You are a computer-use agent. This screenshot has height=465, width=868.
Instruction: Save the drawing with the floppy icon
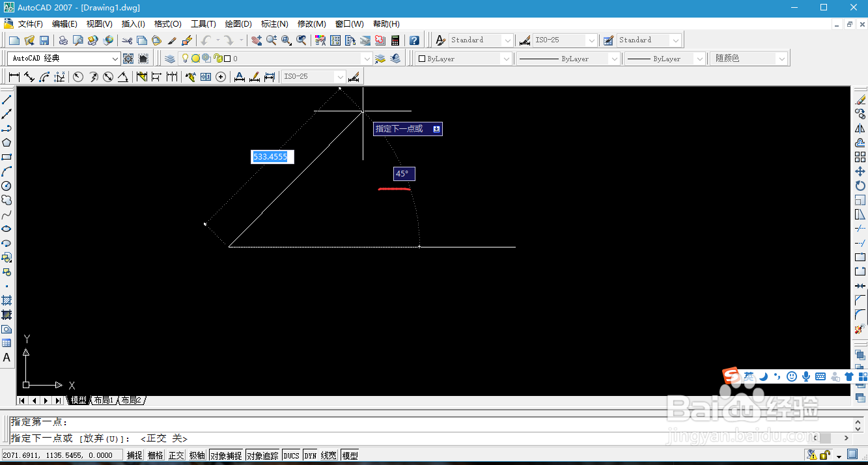point(44,40)
